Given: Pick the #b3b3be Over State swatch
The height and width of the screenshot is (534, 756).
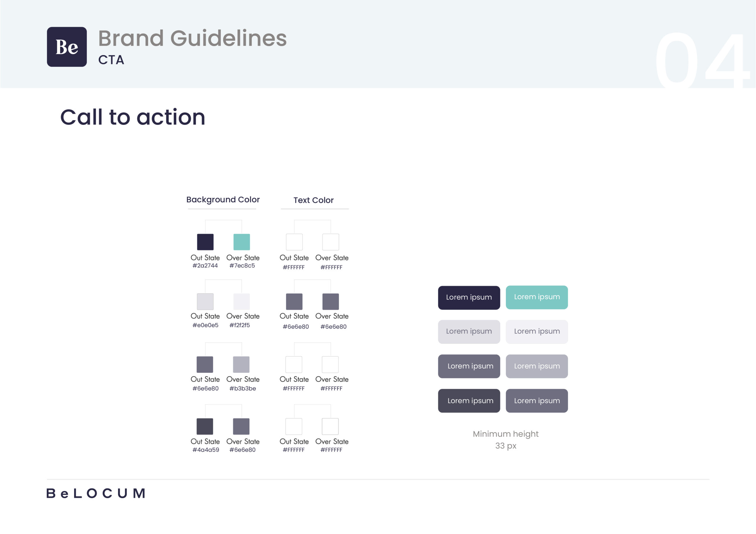Looking at the screenshot, I should point(241,364).
